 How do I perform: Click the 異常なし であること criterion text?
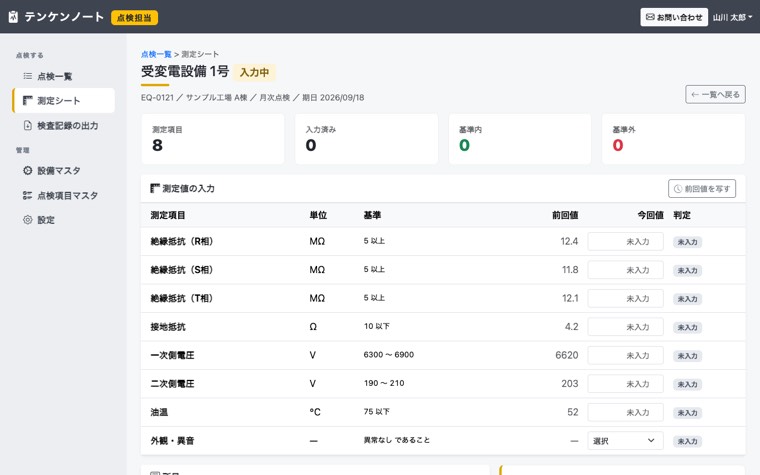click(396, 440)
